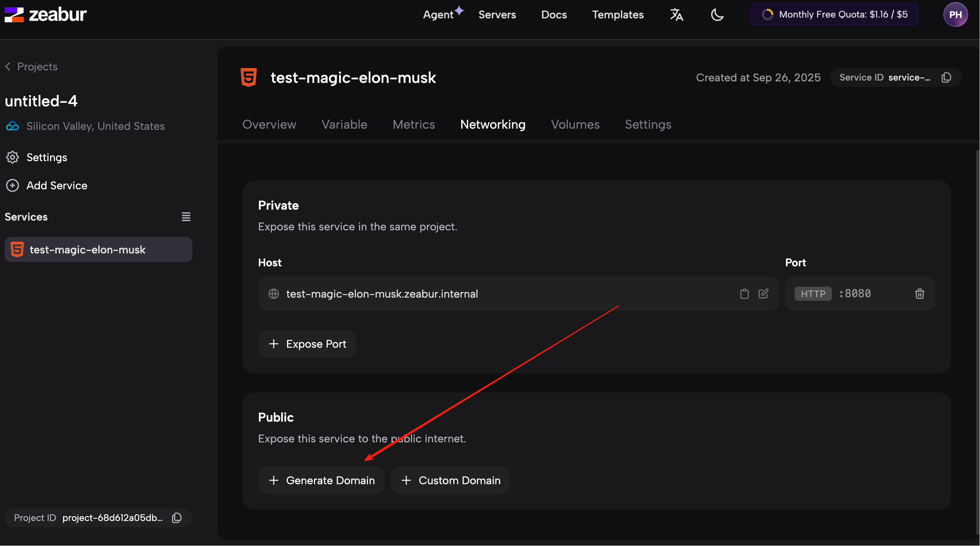The height and width of the screenshot is (546, 980).
Task: Delete the HTTP 8080 port entry
Action: [x=919, y=294]
